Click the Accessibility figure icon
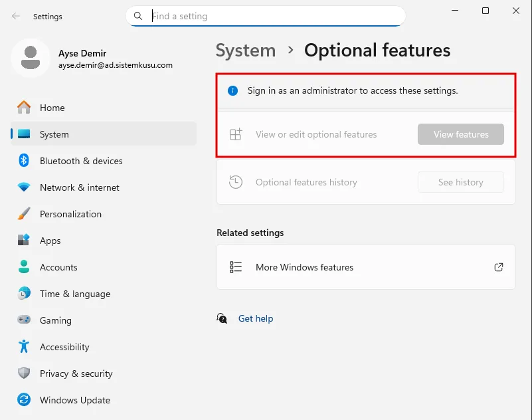Viewport: 532px width, 420px height. (24, 346)
